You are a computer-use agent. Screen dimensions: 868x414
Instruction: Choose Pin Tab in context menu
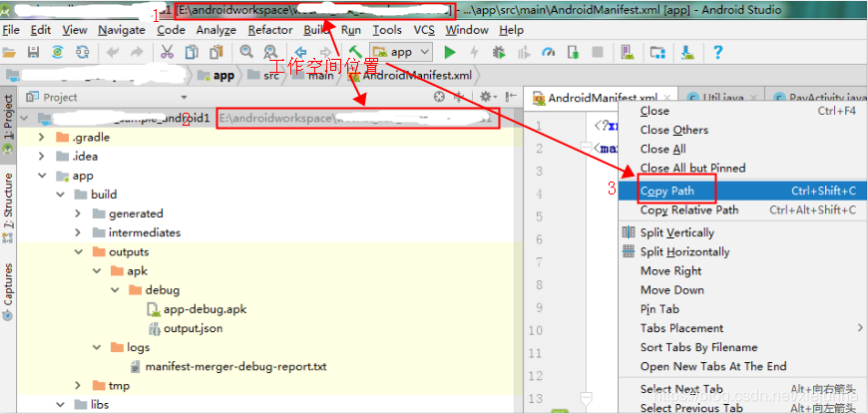pos(741,309)
